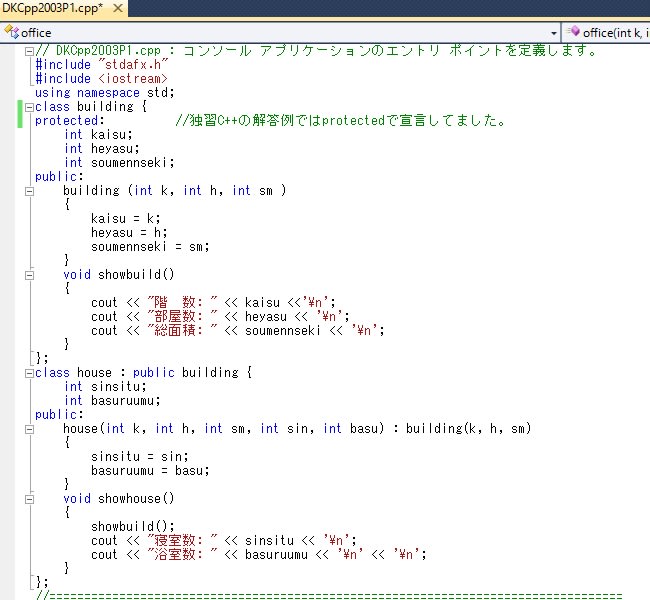650x600 pixels.
Task: Close the DKCpp2003P1.cpp tab
Action: (118, 8)
